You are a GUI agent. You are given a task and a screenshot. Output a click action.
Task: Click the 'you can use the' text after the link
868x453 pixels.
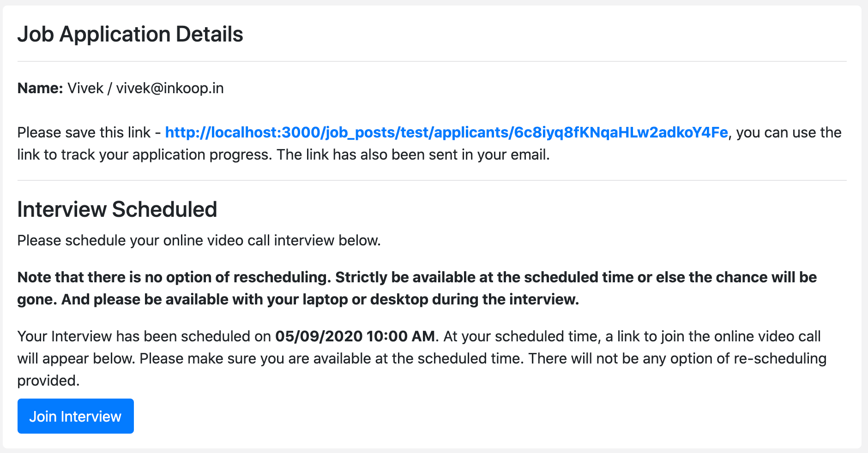coord(789,132)
